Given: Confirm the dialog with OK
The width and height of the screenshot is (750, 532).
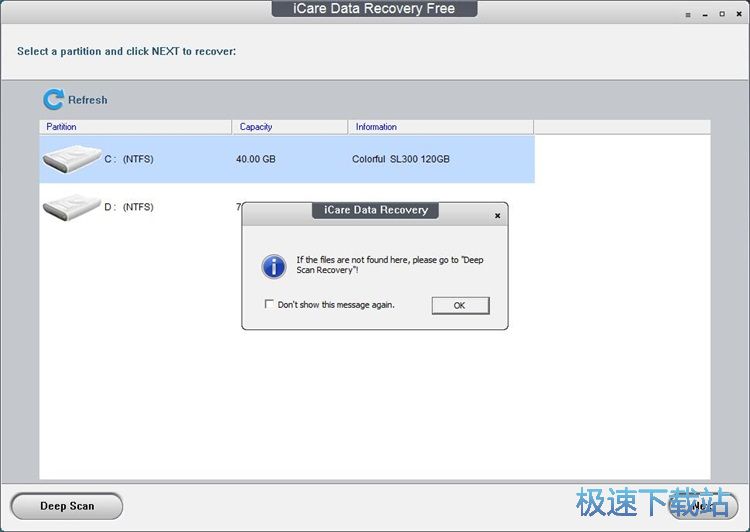Looking at the screenshot, I should point(460,305).
